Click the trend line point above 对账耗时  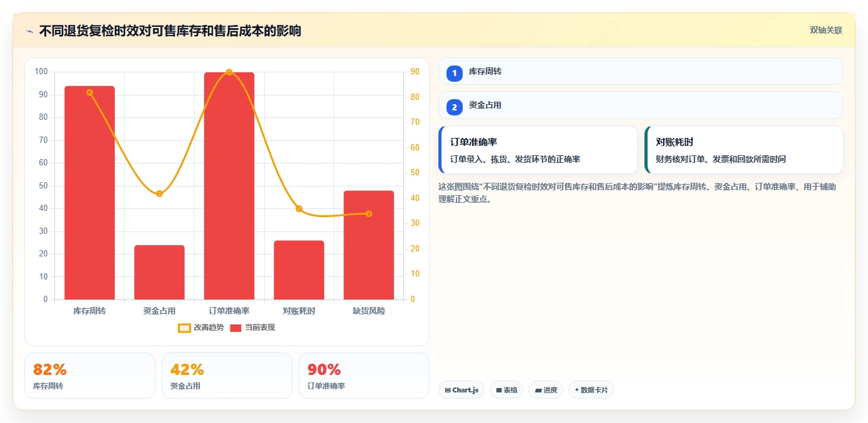click(299, 209)
